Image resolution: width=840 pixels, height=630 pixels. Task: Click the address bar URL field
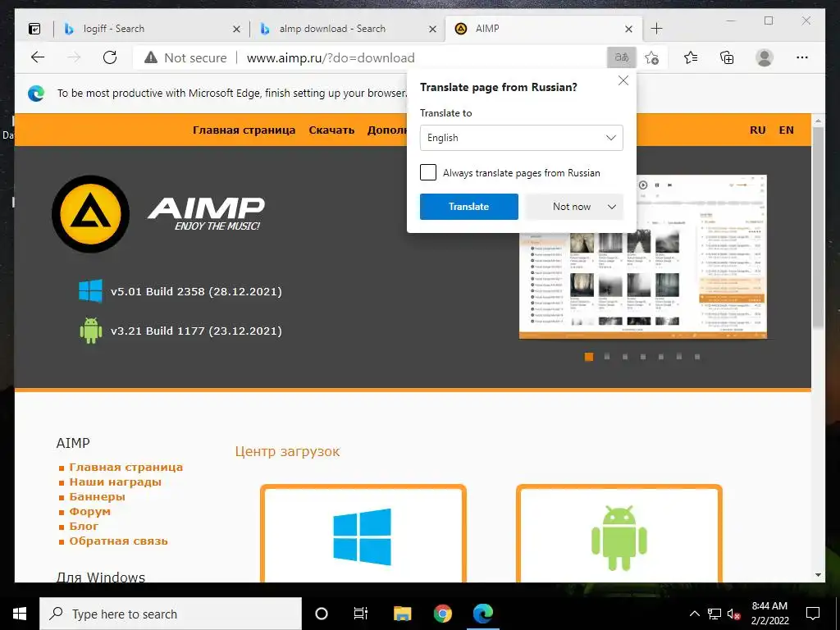click(370, 57)
